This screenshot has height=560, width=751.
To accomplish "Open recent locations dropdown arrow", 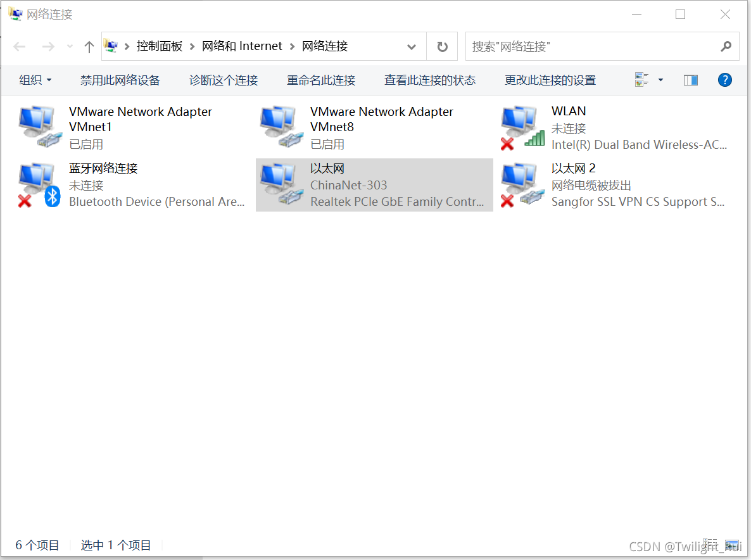I will [x=70, y=46].
